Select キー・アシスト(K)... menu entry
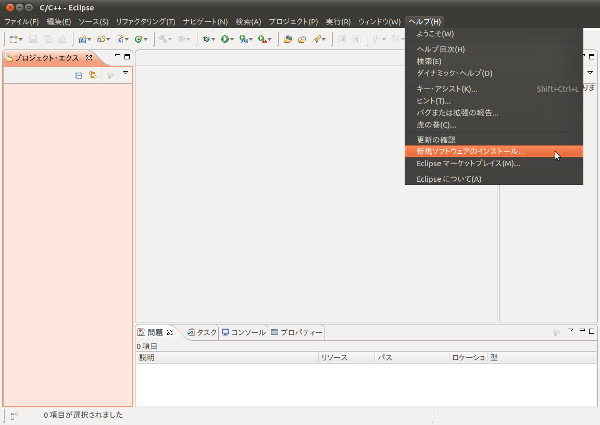Viewport: 600px width, 425px height. coord(494,89)
